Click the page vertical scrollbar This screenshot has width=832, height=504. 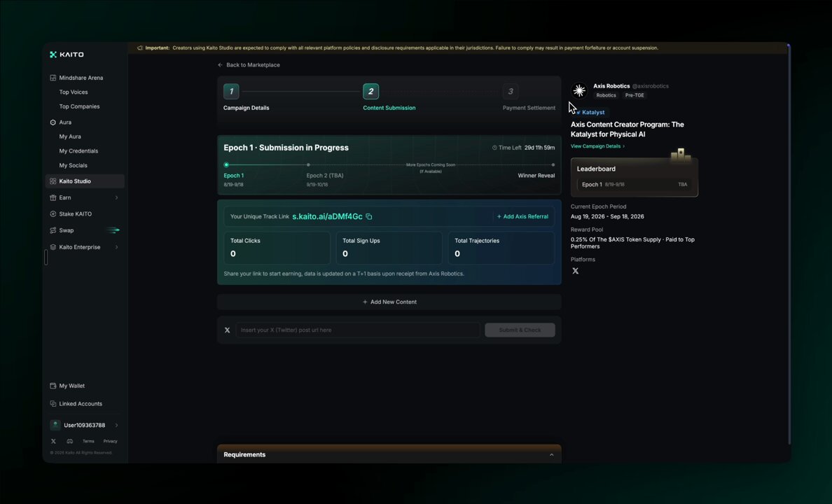click(789, 244)
